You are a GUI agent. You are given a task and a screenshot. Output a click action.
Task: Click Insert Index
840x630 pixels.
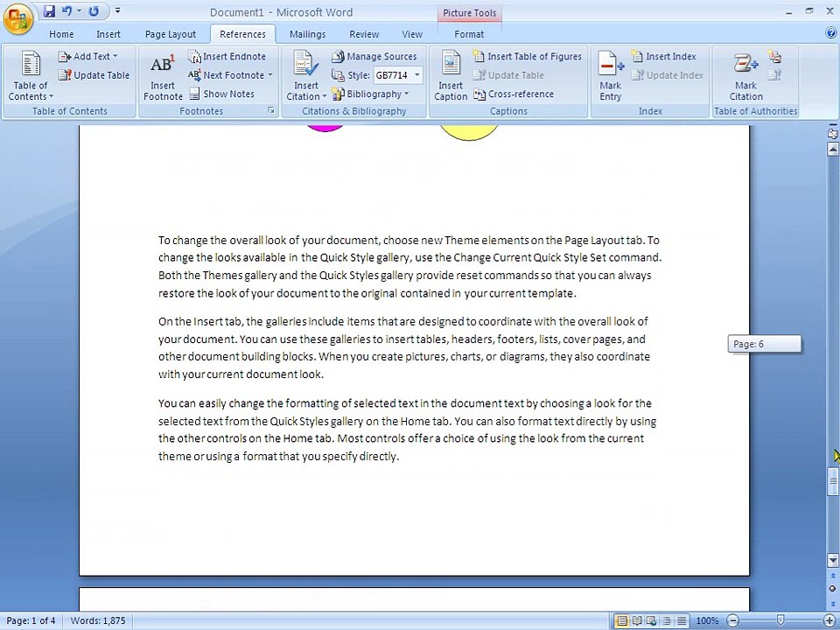(664, 56)
